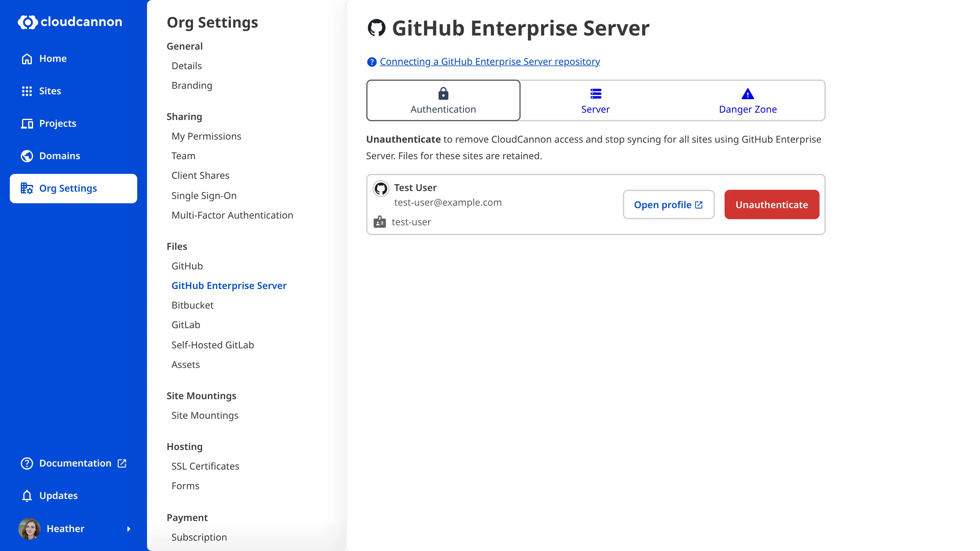The image size is (980, 551).
Task: Open Assets settings
Action: (x=185, y=364)
